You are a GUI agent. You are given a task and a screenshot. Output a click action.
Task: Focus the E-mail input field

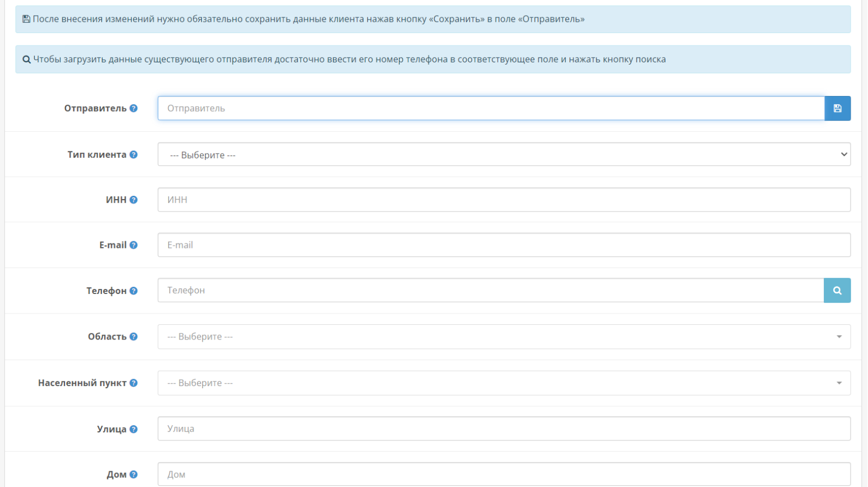pyautogui.click(x=504, y=245)
